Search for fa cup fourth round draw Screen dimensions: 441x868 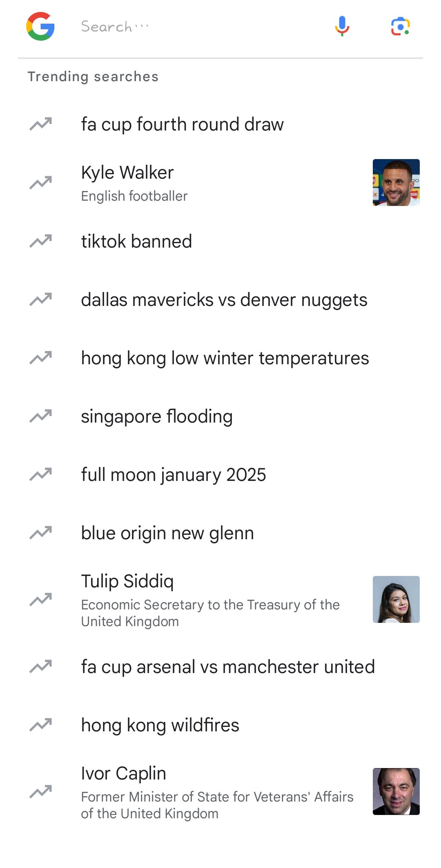182,124
